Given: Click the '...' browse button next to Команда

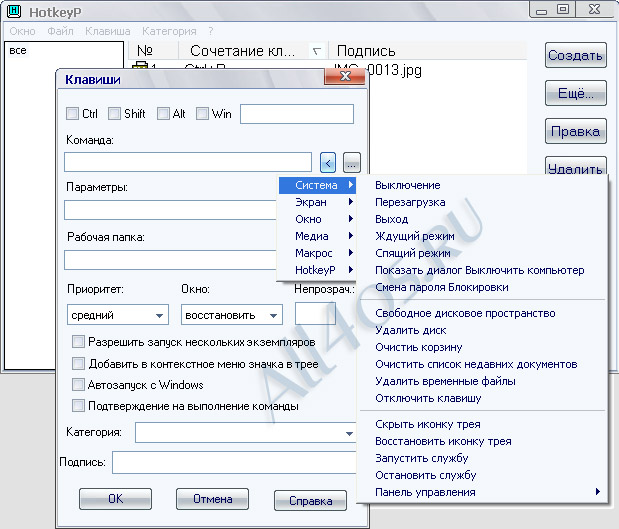Looking at the screenshot, I should pyautogui.click(x=351, y=162).
